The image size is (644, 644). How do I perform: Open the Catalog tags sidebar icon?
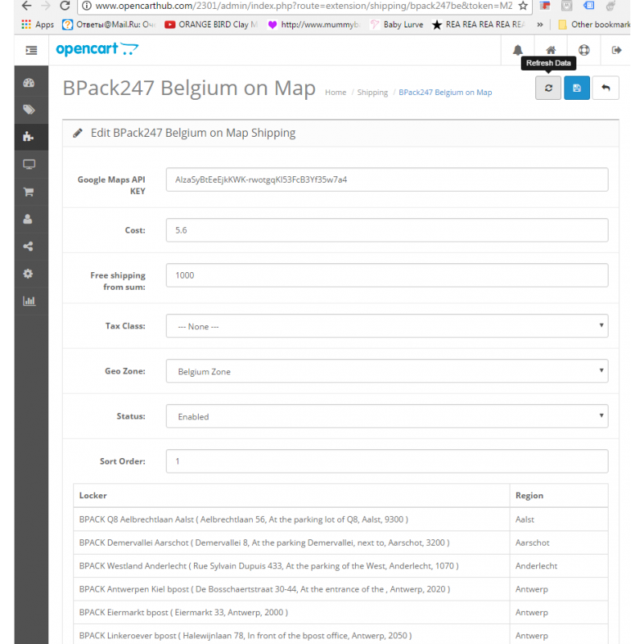29,109
